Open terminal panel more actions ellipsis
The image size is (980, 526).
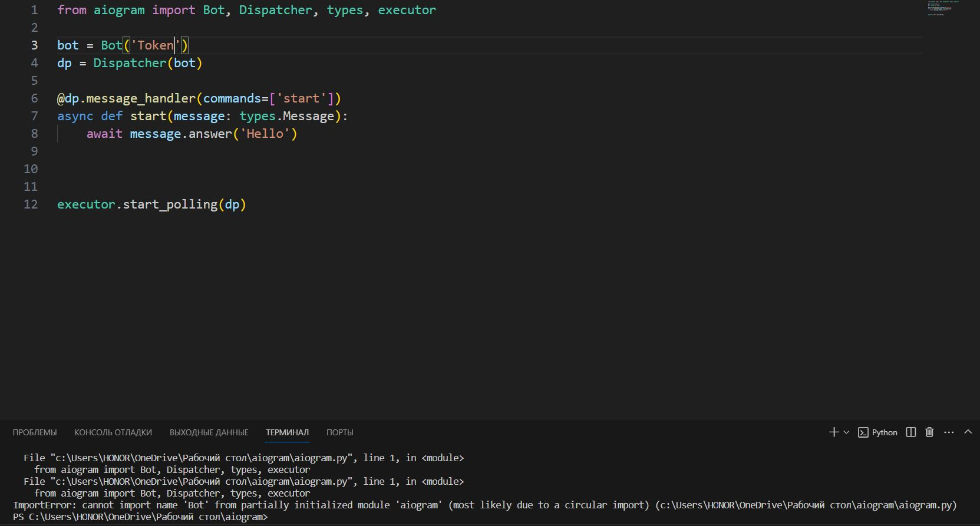pos(949,432)
